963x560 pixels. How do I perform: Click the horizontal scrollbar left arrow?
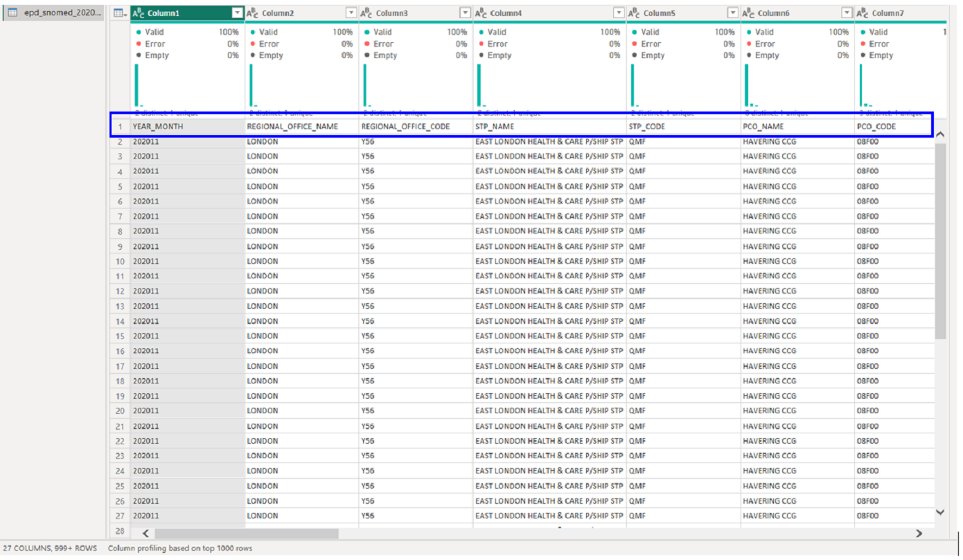[x=146, y=533]
